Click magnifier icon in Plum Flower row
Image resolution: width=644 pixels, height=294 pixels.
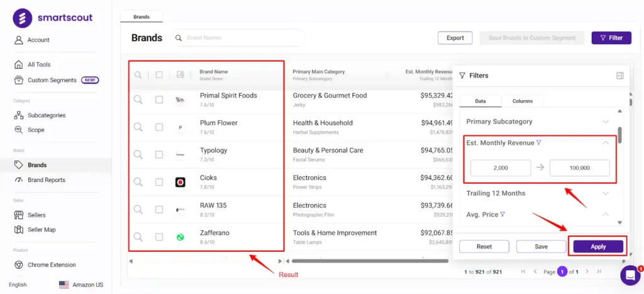click(x=138, y=127)
